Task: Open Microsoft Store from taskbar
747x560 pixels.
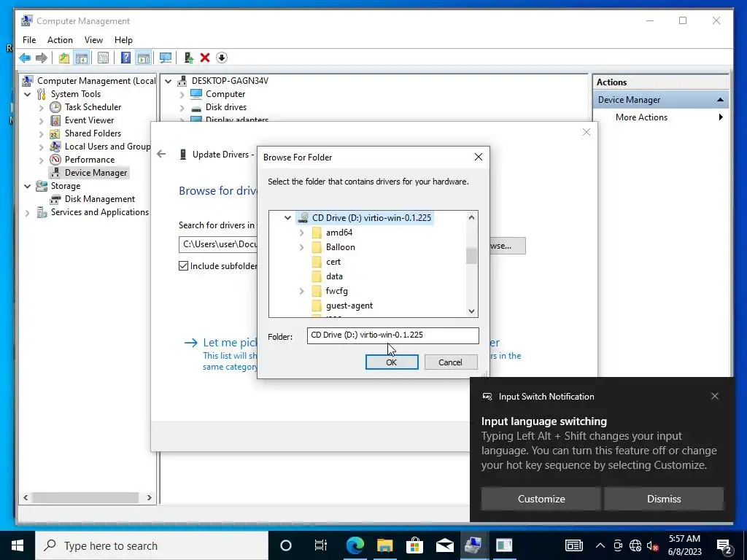Action: pos(414,545)
